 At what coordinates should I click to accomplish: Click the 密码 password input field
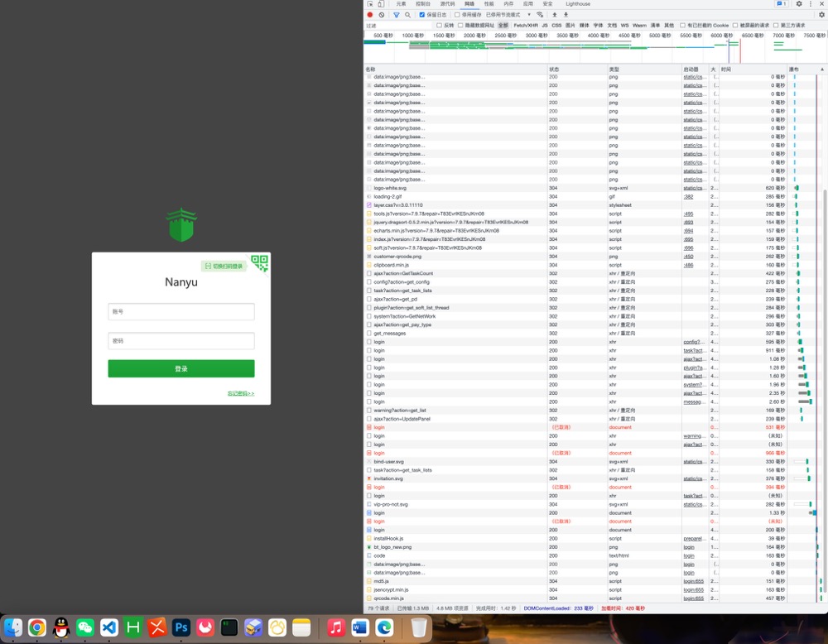[181, 341]
